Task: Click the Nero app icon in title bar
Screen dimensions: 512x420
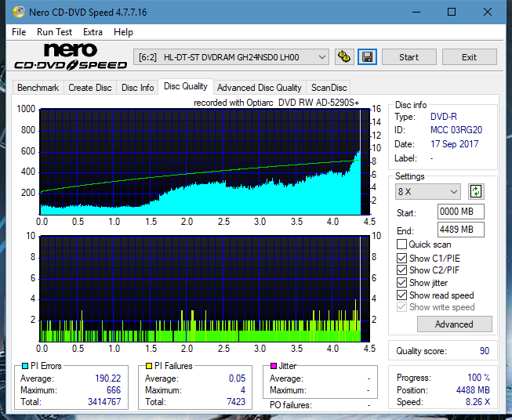Action: tap(19, 12)
